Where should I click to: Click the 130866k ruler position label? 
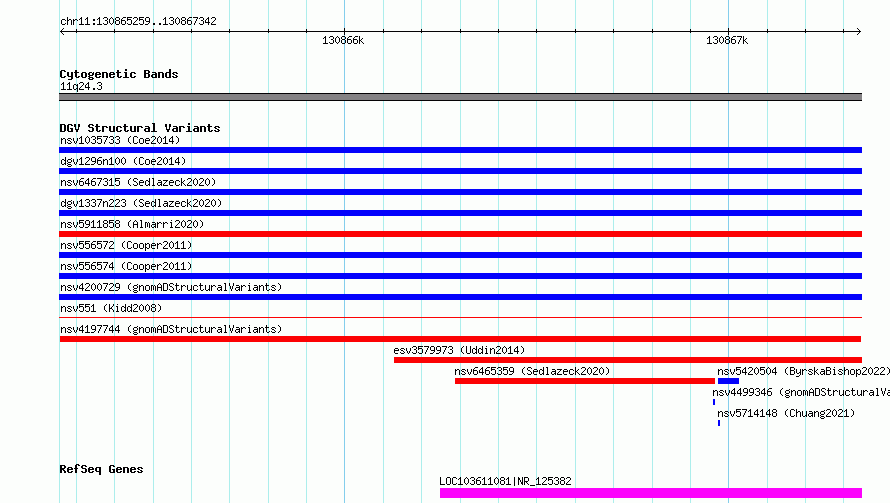(x=343, y=40)
